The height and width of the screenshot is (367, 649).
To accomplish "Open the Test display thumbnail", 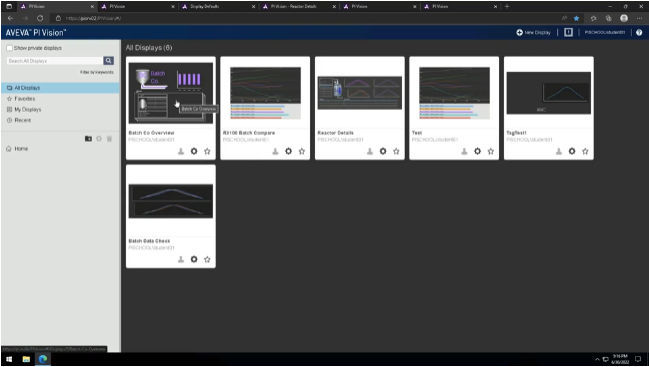I will pos(454,93).
